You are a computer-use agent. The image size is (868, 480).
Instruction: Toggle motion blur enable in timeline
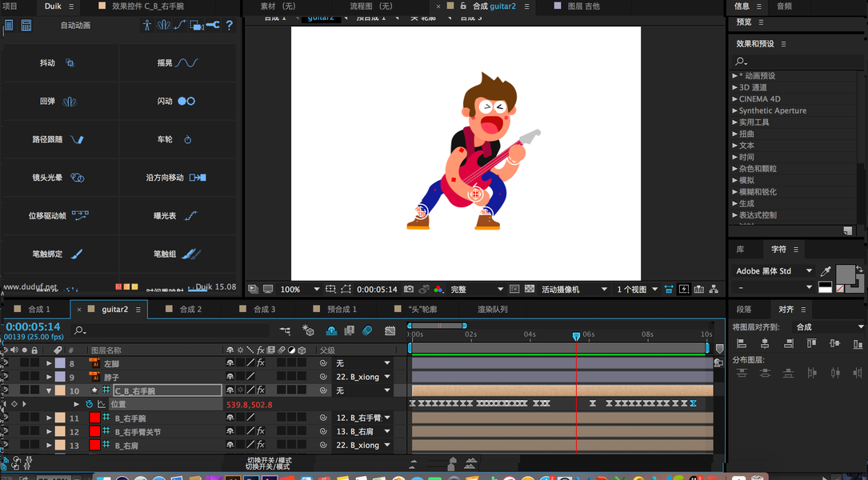point(367,330)
